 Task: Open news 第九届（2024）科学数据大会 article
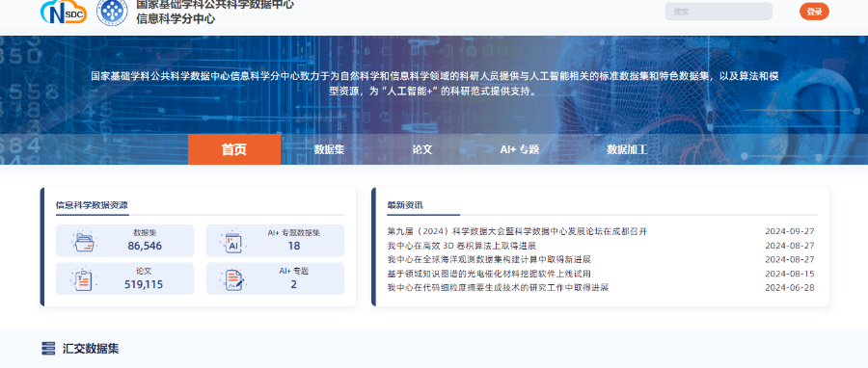[517, 231]
